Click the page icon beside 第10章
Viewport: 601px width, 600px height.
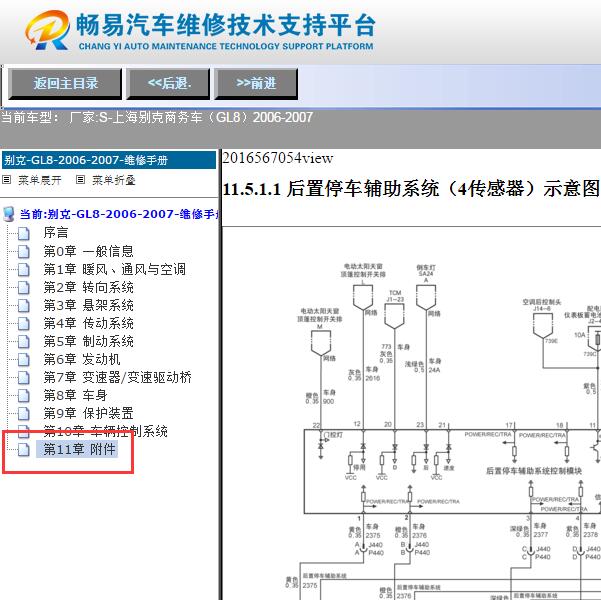24,432
